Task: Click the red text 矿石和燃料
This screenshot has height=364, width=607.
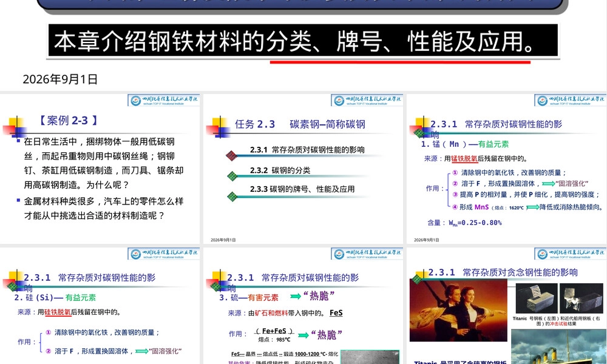Action: pos(271,313)
